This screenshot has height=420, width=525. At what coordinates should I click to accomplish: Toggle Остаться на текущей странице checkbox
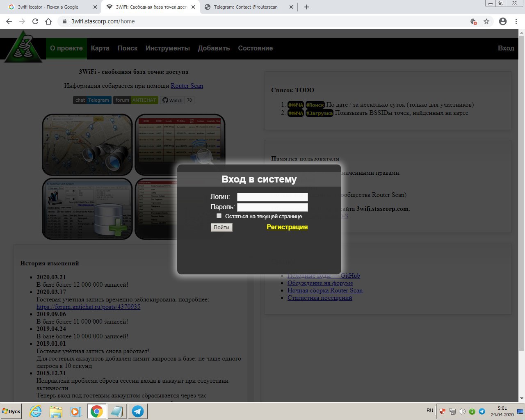point(219,216)
